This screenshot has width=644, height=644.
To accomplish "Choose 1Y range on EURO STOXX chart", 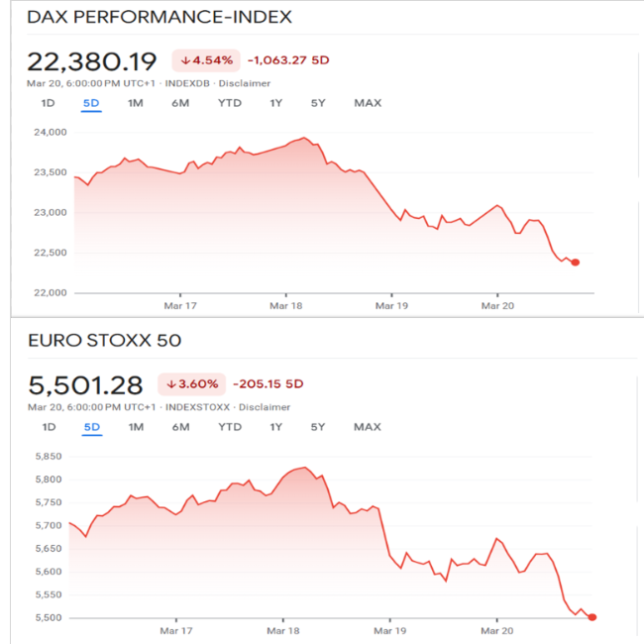I will tap(276, 427).
